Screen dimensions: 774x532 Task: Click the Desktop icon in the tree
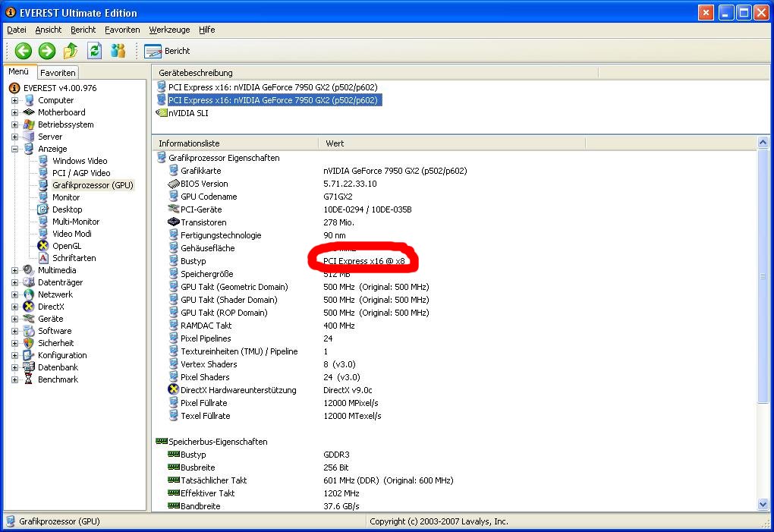[43, 209]
